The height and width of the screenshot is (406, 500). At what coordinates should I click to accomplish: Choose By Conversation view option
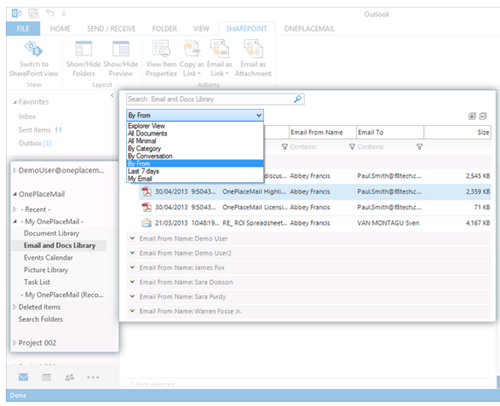click(195, 156)
